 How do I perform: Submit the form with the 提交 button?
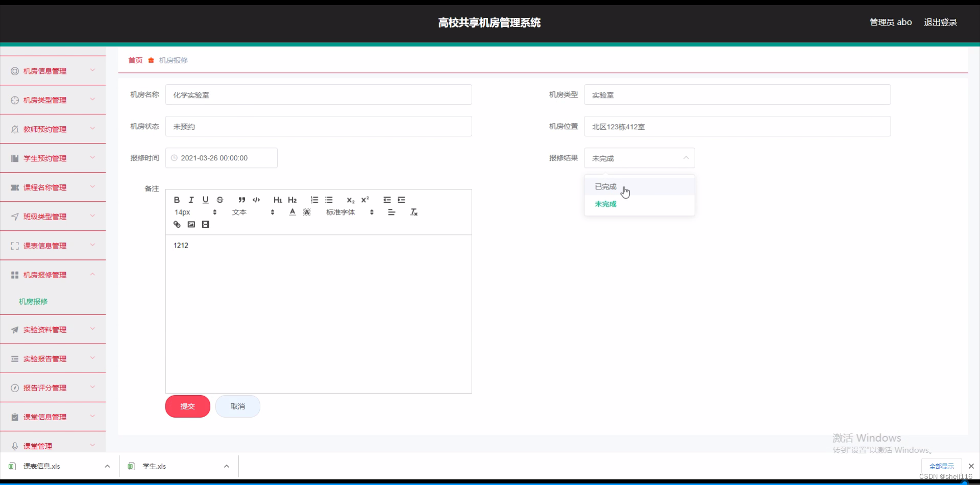click(187, 406)
